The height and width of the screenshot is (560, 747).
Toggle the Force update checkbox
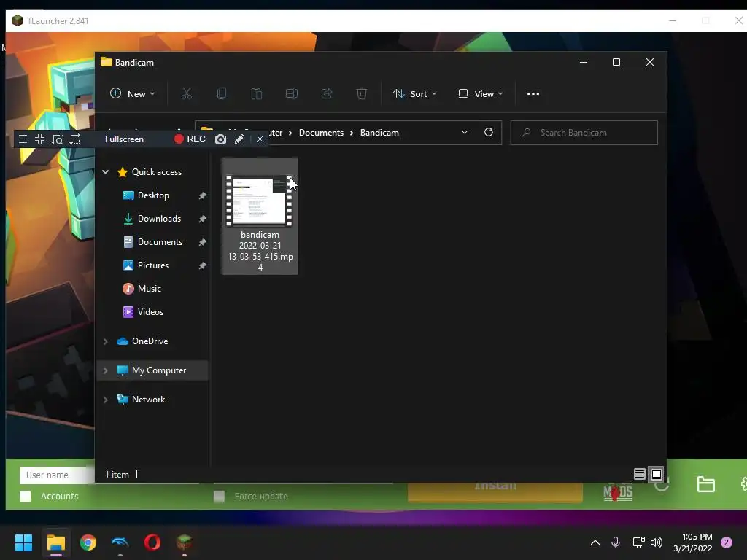coord(219,496)
